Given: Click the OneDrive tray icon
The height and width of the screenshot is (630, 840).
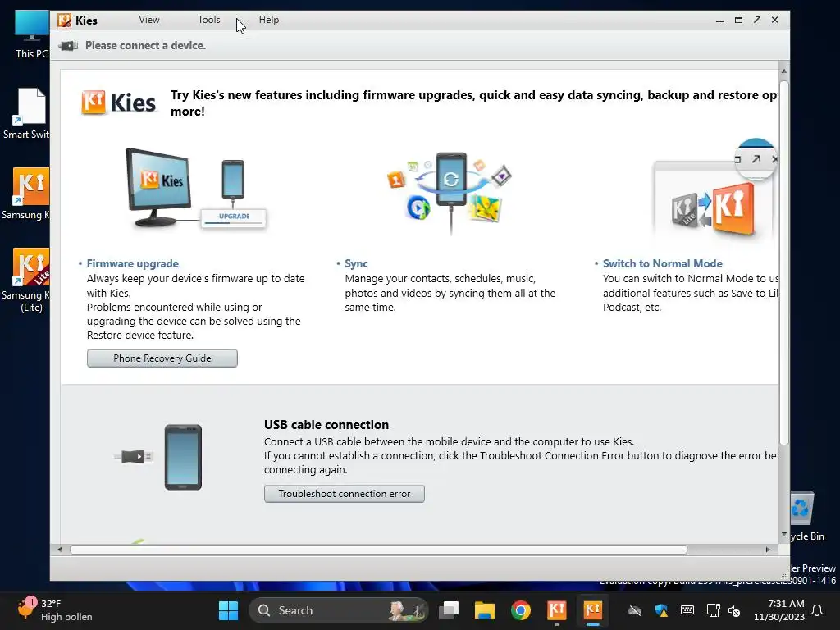Looking at the screenshot, I should [635, 610].
